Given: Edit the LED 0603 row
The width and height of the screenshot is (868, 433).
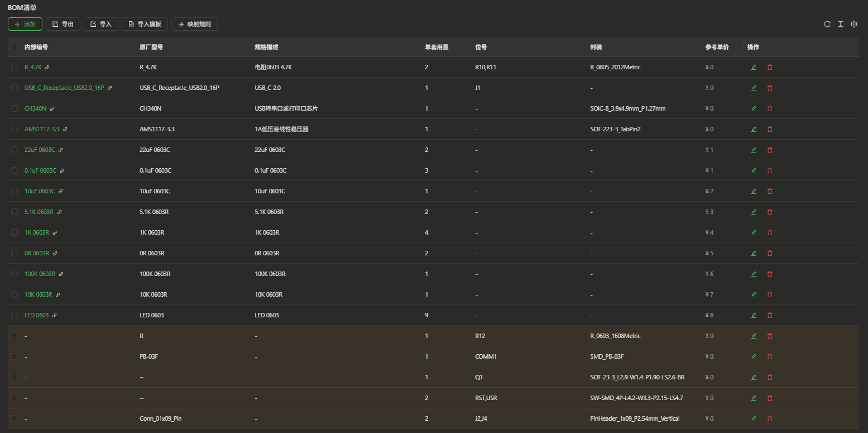Looking at the screenshot, I should 754,315.
